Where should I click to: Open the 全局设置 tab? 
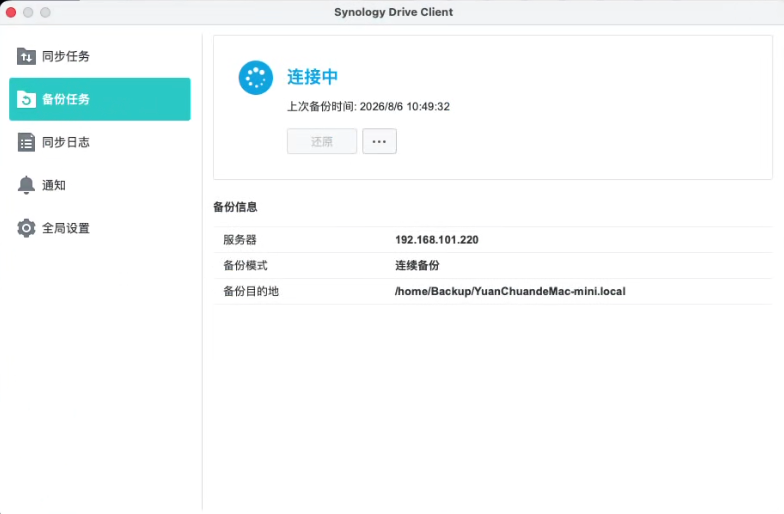pyautogui.click(x=100, y=228)
